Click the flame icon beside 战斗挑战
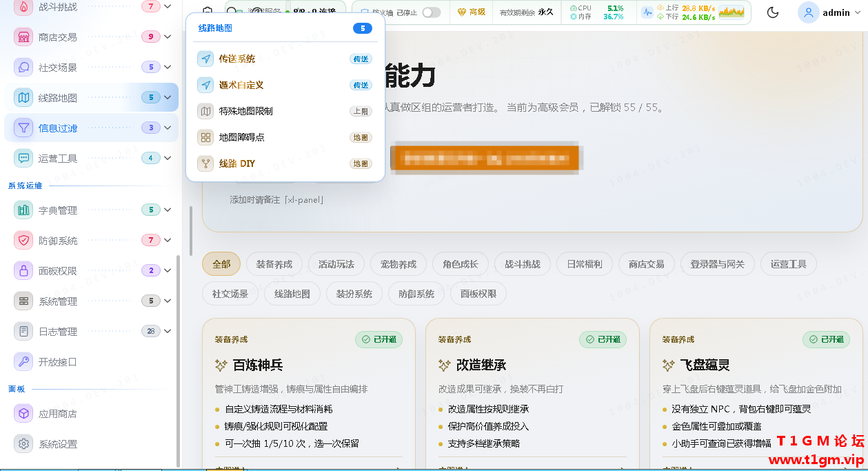The height and width of the screenshot is (471, 868). [x=24, y=7]
